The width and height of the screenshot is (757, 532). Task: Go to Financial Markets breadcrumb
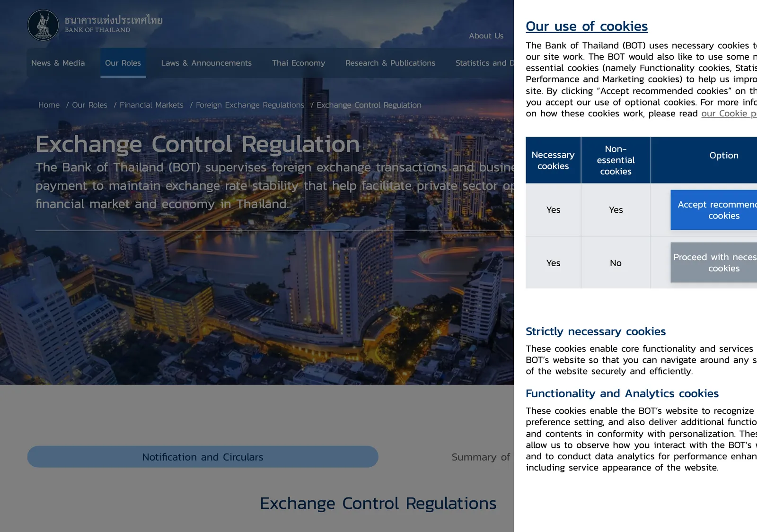click(x=151, y=105)
